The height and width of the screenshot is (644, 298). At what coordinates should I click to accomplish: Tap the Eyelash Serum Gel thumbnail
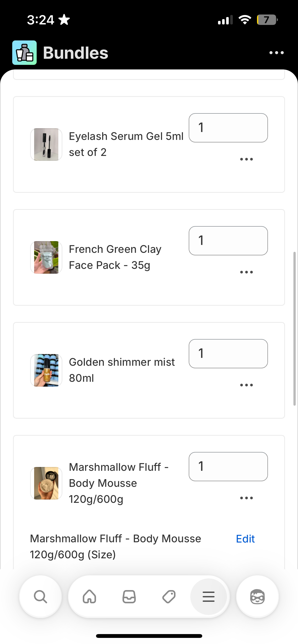click(46, 144)
